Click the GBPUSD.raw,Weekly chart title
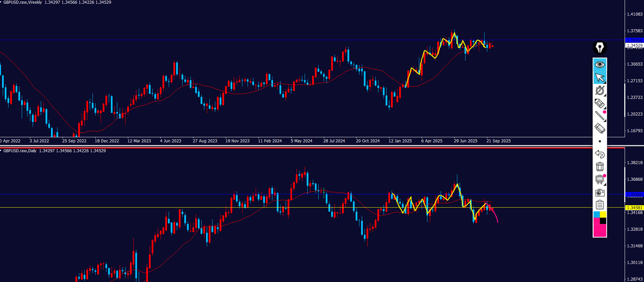Viewport: 644px width, 282px height. [x=22, y=2]
